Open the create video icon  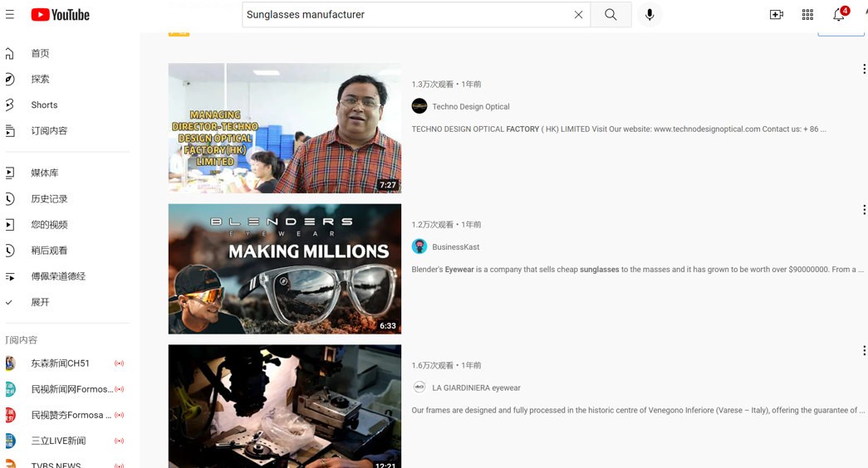[776, 15]
